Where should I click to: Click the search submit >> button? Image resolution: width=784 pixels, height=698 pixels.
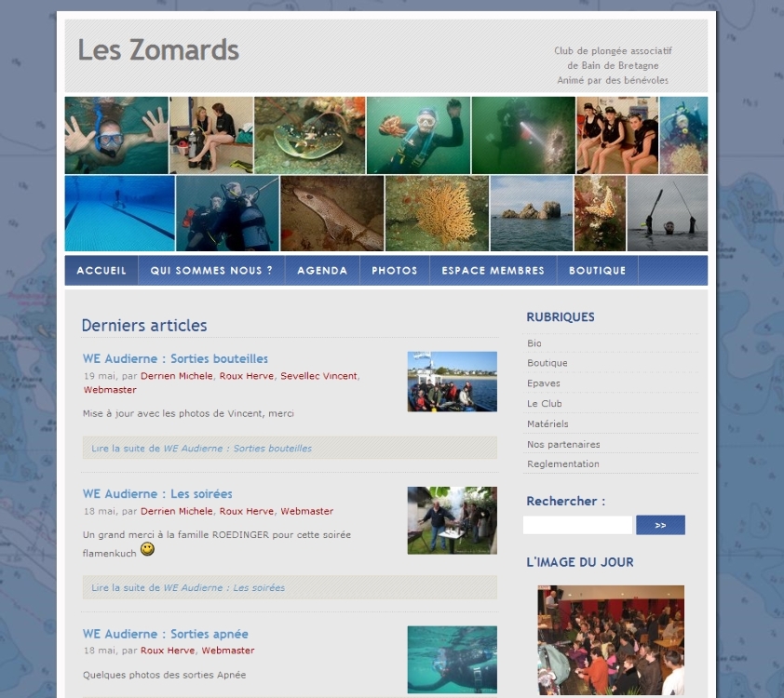660,525
